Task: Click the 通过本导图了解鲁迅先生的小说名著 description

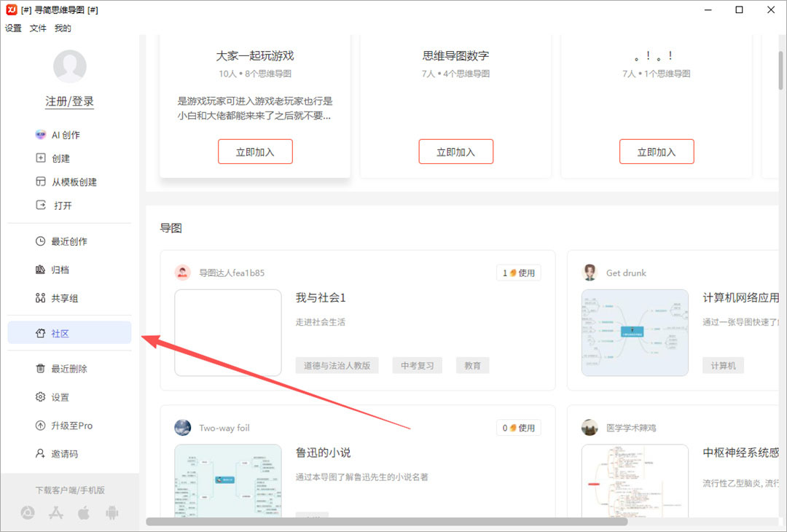Action: (362, 477)
